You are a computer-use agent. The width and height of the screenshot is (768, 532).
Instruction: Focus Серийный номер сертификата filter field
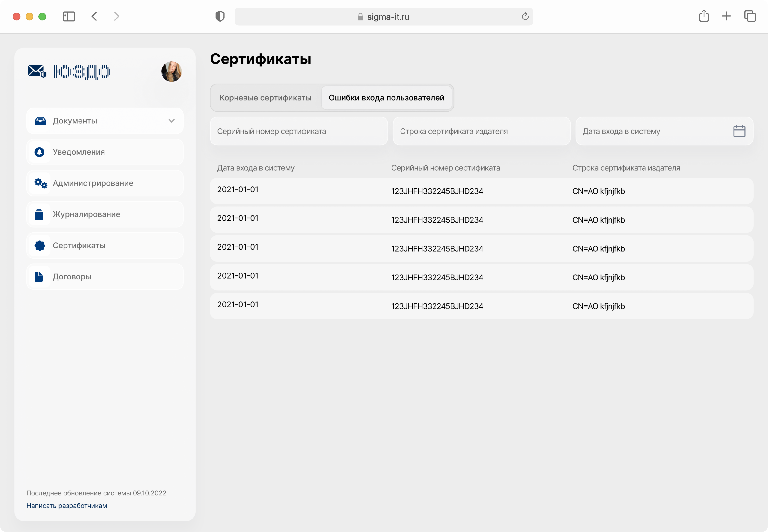click(x=298, y=131)
